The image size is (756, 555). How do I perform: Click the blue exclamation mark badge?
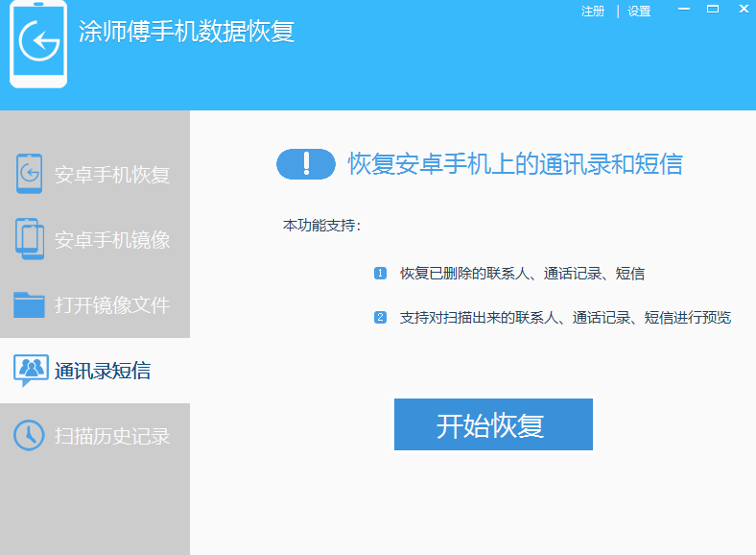305,164
